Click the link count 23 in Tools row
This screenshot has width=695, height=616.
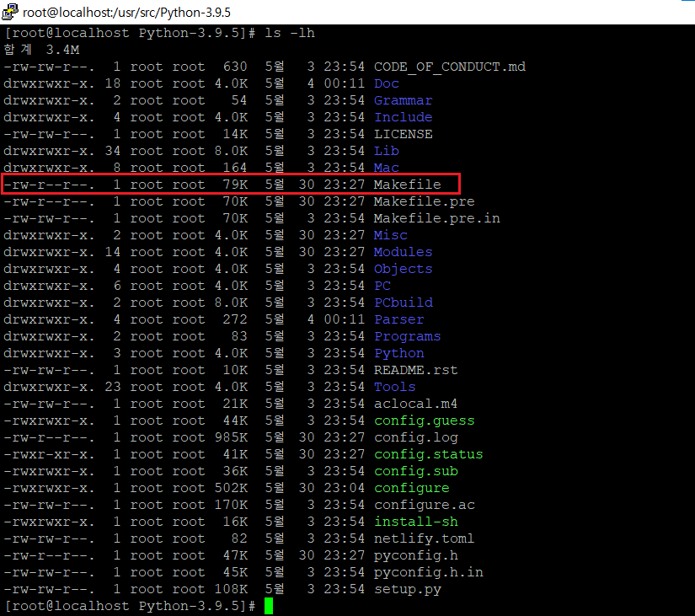click(x=113, y=387)
